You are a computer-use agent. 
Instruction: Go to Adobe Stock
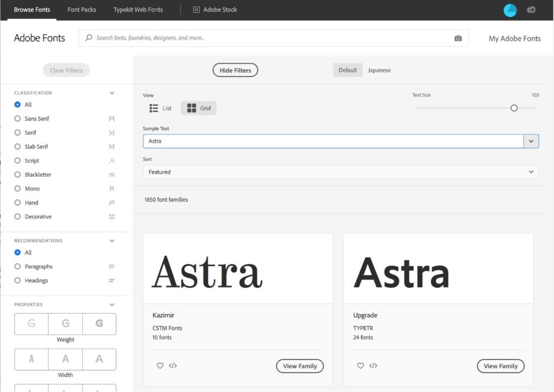[215, 10]
